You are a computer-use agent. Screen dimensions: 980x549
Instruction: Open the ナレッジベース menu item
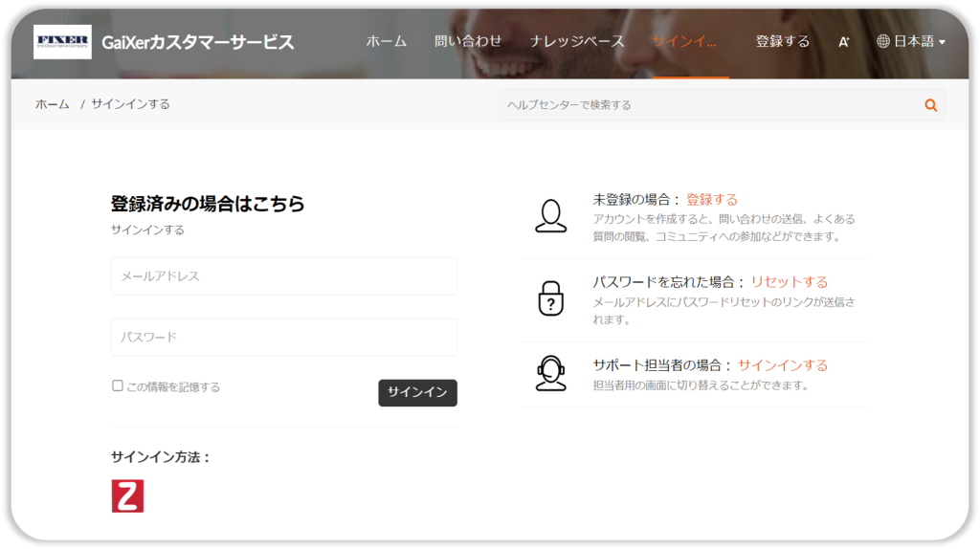577,41
